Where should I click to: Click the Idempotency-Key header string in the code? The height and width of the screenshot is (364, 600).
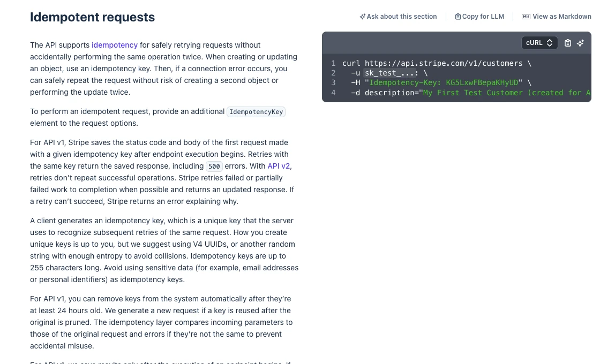444,82
